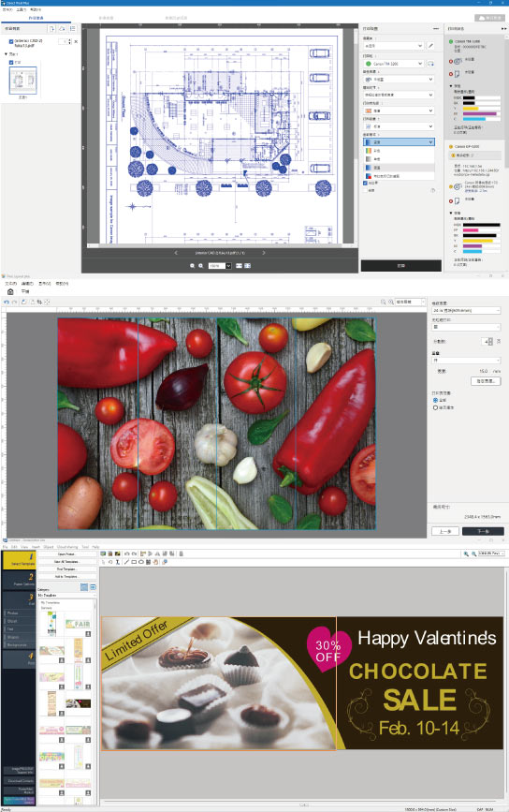The image size is (509, 812).
Task: Go to next page arrow under CAD preview
Action: pyautogui.click(x=264, y=253)
